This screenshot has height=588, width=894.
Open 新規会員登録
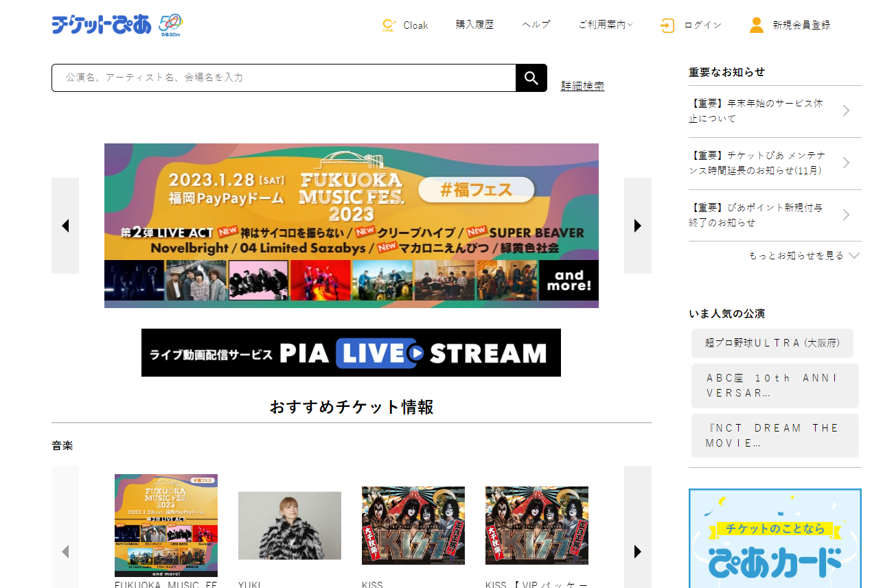click(801, 25)
